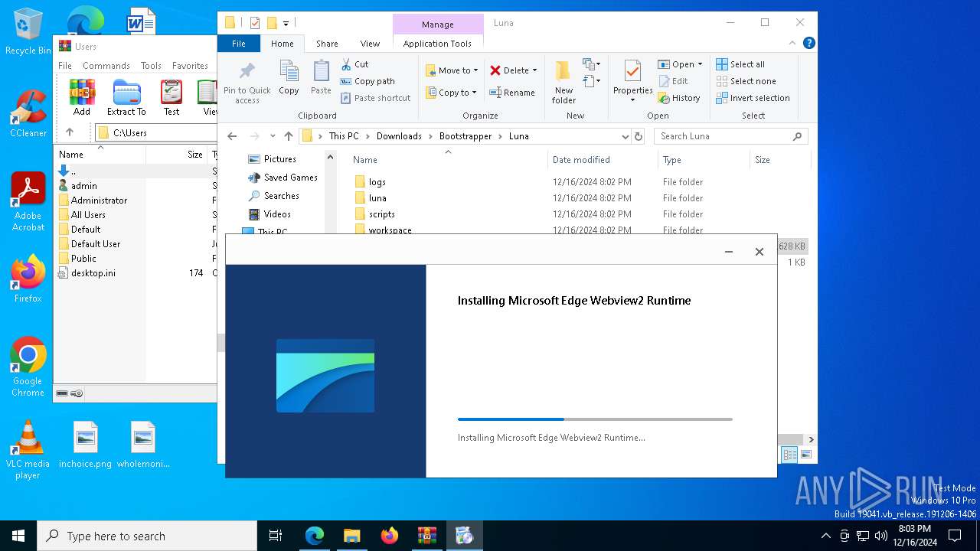The width and height of the screenshot is (980, 551).
Task: Select scripts folder in Luna
Action: 381,214
